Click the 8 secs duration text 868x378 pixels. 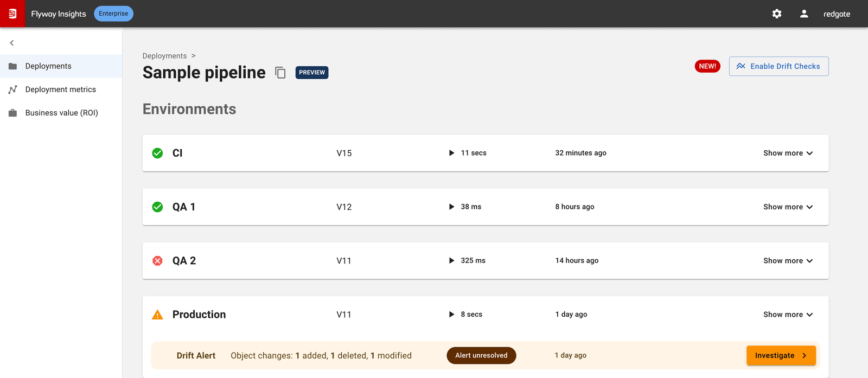pos(471,315)
